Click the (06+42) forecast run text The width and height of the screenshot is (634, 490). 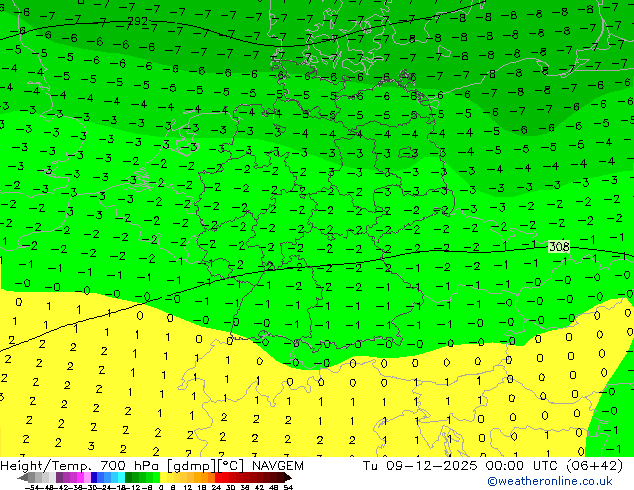click(x=594, y=466)
